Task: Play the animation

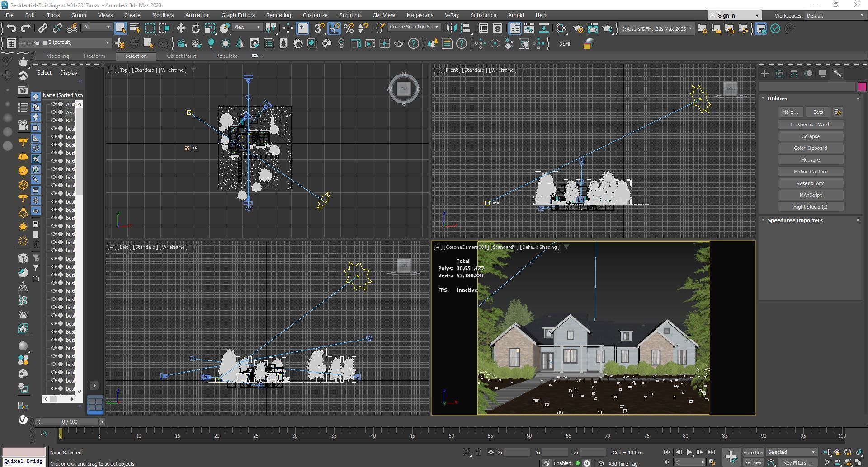Action: [x=689, y=452]
